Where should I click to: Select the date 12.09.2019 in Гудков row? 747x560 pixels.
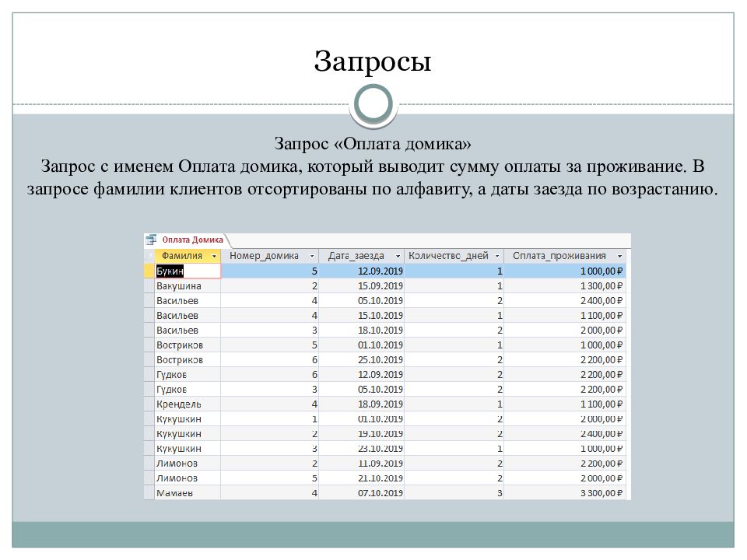[361, 374]
